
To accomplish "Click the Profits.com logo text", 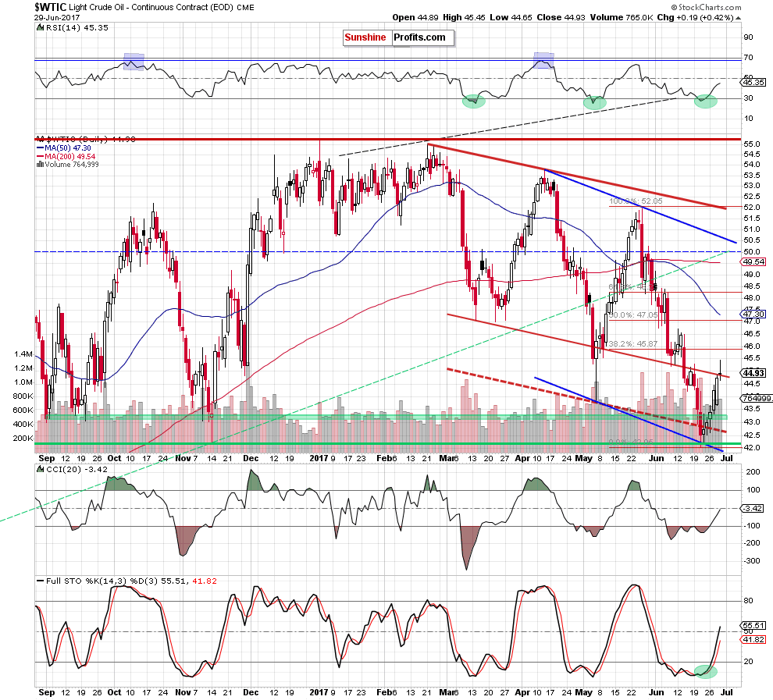I will 419,37.
